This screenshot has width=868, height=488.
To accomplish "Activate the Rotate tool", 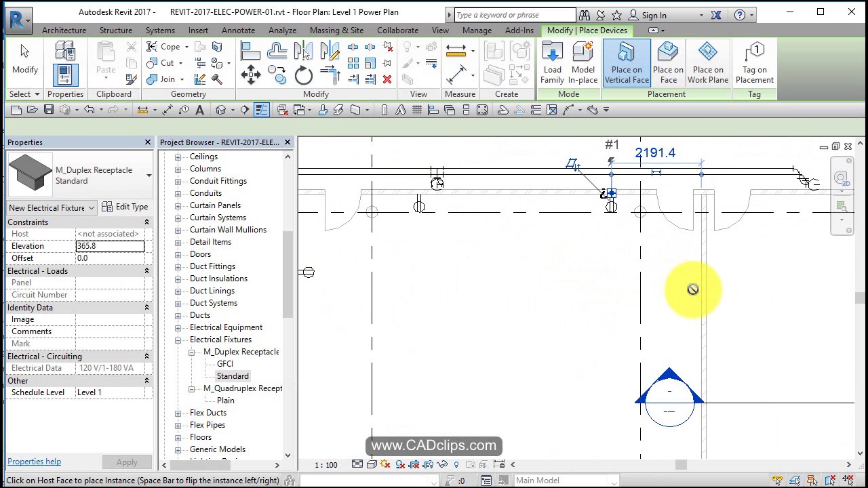I will 303,75.
